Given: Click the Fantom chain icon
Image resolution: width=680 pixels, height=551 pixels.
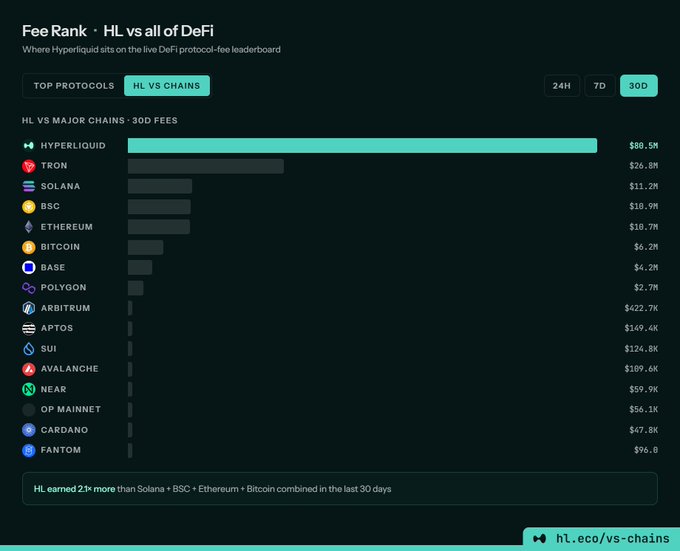Looking at the screenshot, I should tap(29, 450).
